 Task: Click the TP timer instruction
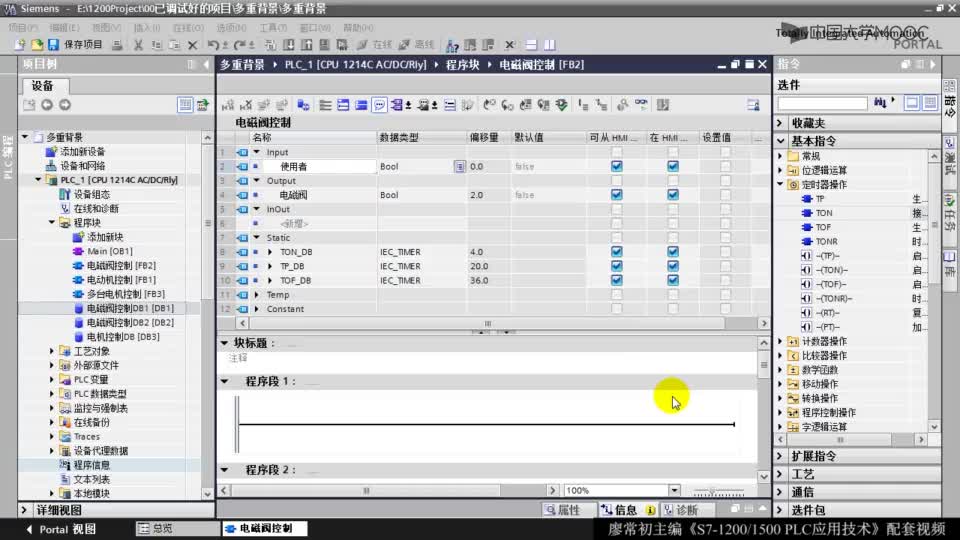(x=819, y=199)
